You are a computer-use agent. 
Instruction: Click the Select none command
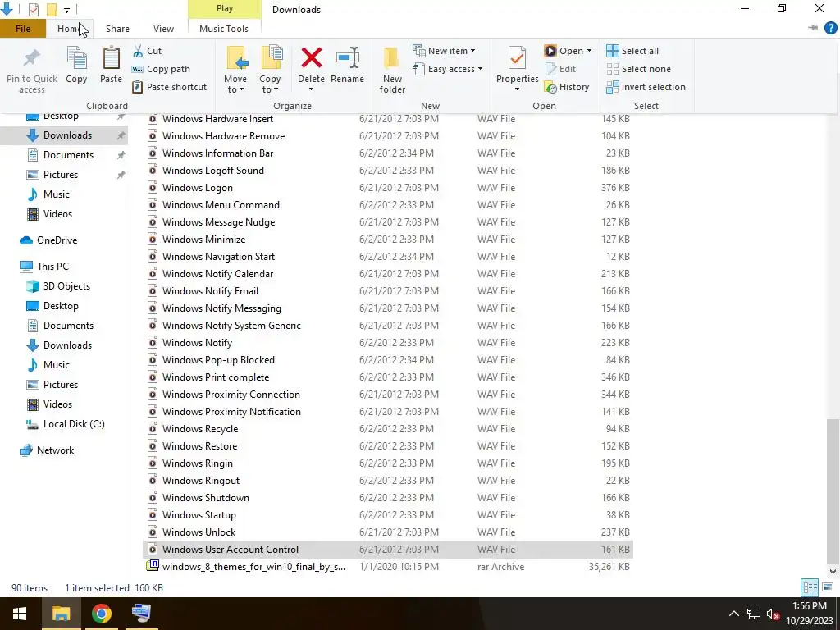638,69
